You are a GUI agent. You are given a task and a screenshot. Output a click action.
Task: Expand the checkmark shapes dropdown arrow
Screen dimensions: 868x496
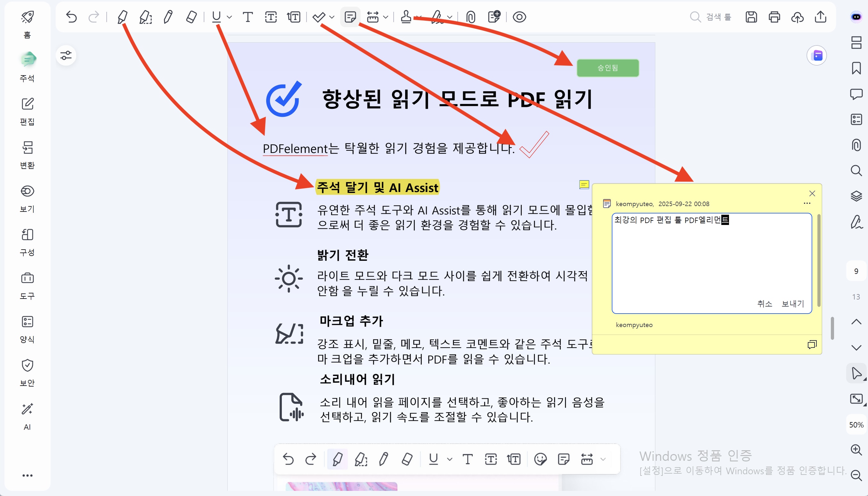click(x=332, y=17)
